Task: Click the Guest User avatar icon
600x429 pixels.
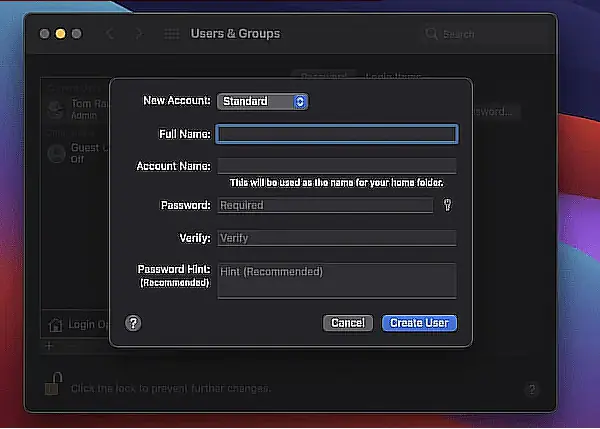Action: click(56, 153)
